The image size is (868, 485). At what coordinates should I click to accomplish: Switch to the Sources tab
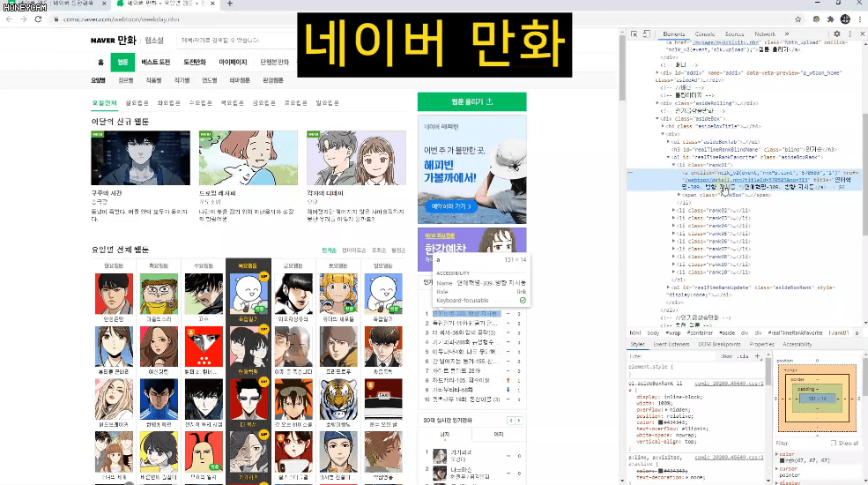735,34
